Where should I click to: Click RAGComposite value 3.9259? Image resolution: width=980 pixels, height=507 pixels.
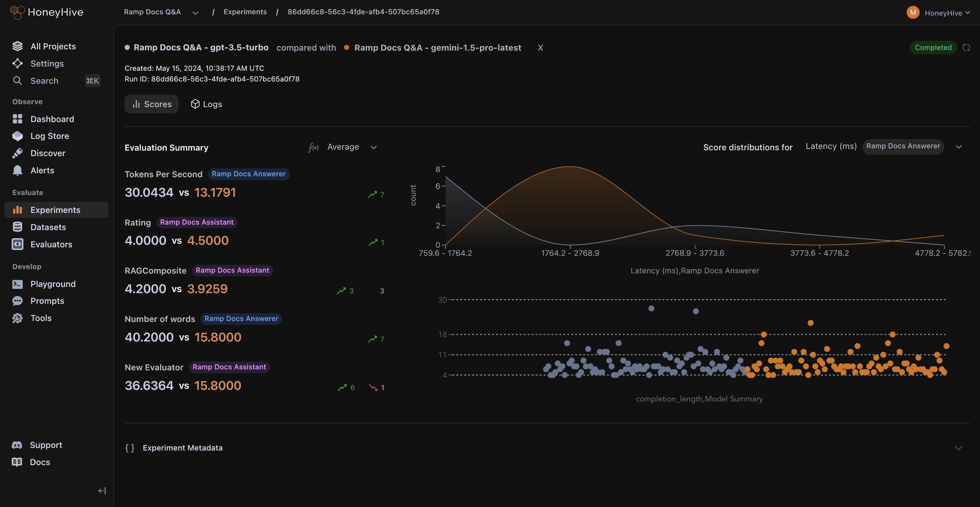[x=207, y=289]
